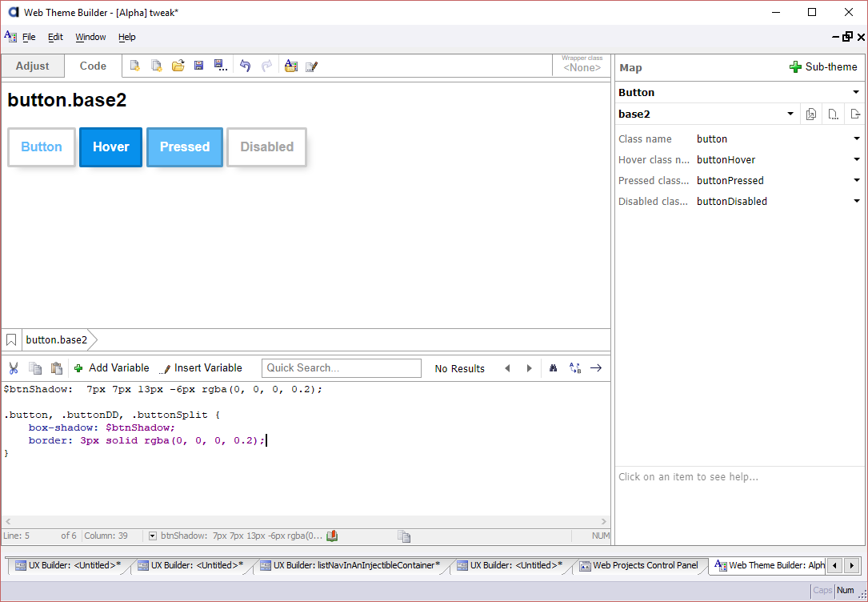
Task: Switch to Web Projects Control Panel tab
Action: tap(639, 565)
